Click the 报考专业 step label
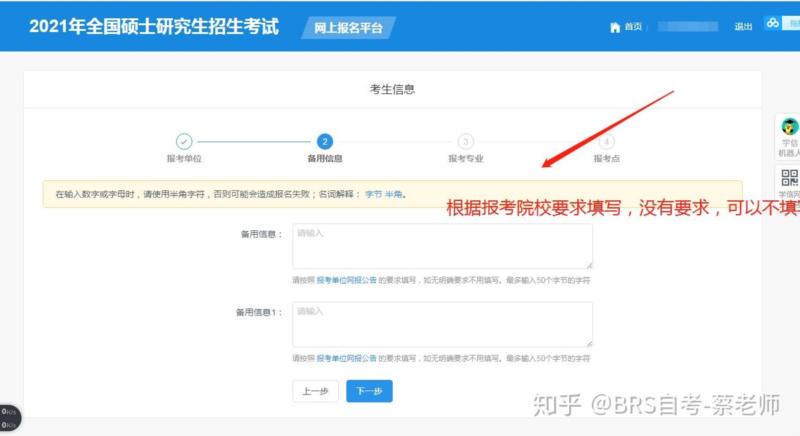The width and height of the screenshot is (800, 436). pyautogui.click(x=465, y=159)
